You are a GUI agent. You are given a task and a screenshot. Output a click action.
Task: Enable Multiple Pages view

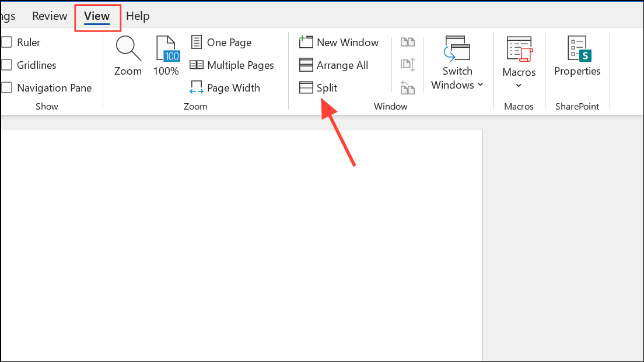(x=232, y=65)
